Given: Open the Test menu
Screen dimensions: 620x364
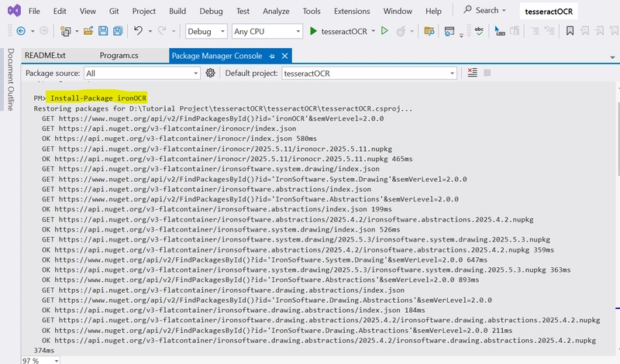Looking at the screenshot, I should pyautogui.click(x=243, y=11).
